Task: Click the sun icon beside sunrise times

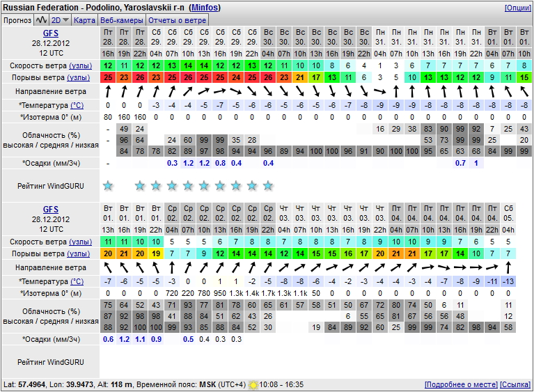Action: 253,384
